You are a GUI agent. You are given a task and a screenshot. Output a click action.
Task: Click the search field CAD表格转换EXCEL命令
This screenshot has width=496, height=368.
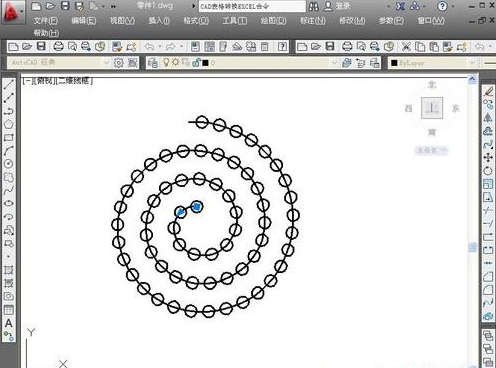252,6
